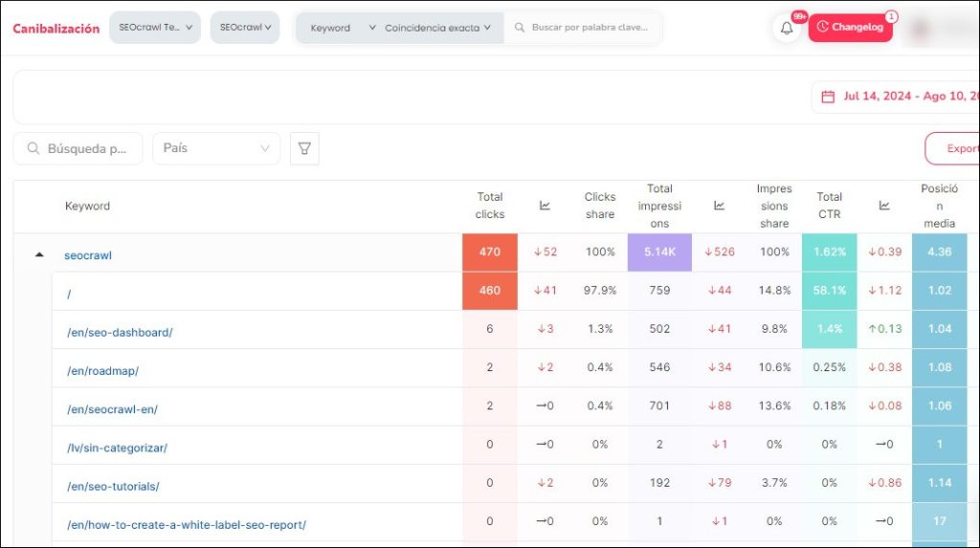
Task: Click the 58.1% CTR cell
Action: point(830,291)
